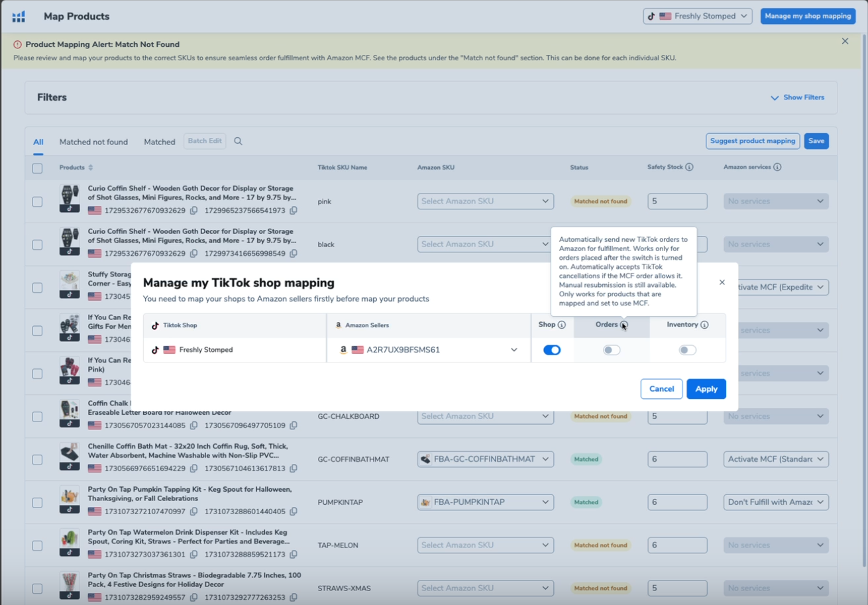Switch to Matched not found tab
The width and height of the screenshot is (868, 605).
(93, 142)
